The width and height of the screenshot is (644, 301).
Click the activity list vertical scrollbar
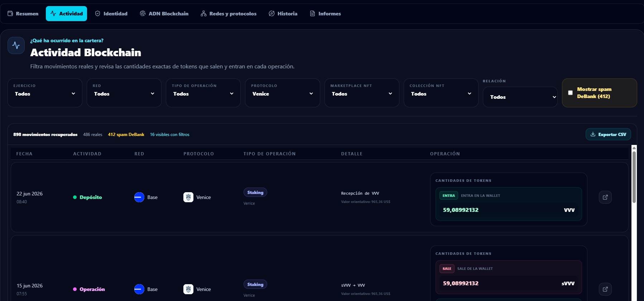click(x=634, y=177)
